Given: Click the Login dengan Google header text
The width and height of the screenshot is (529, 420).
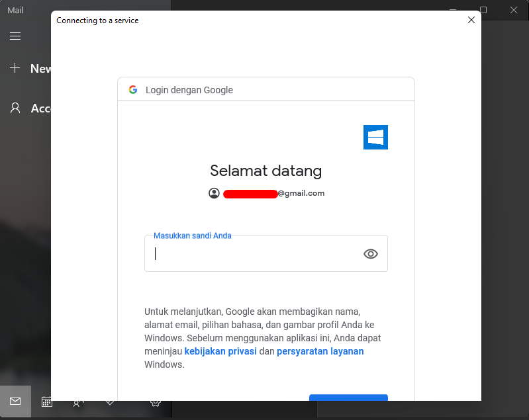Looking at the screenshot, I should (x=189, y=90).
